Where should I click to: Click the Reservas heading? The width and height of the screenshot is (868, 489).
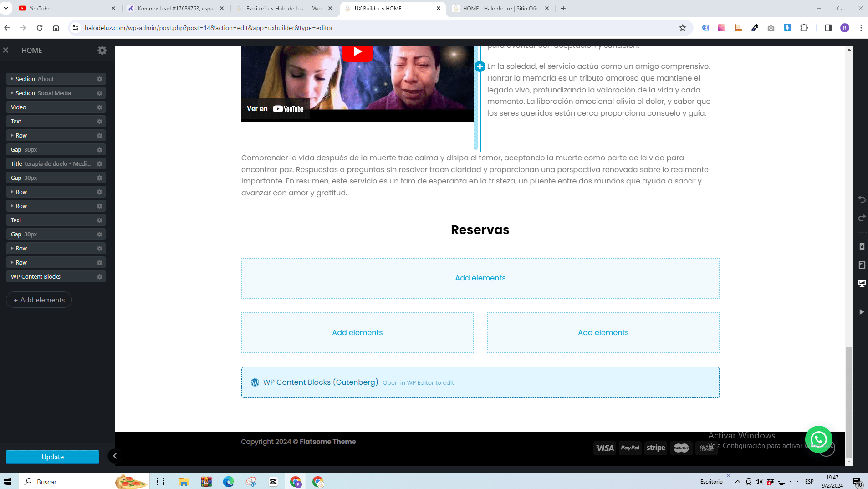[x=480, y=230]
